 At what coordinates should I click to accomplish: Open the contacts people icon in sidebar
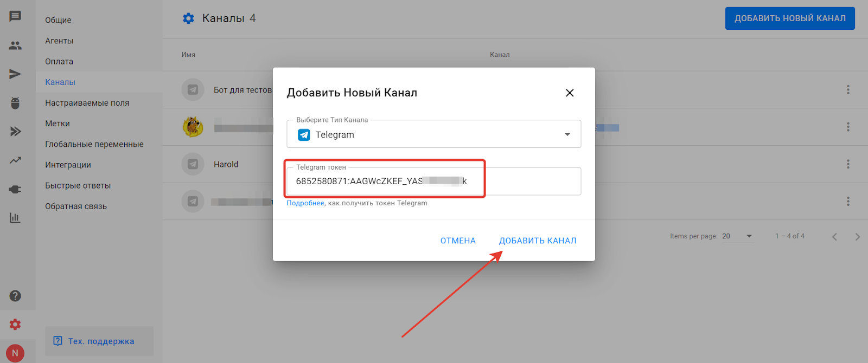15,46
